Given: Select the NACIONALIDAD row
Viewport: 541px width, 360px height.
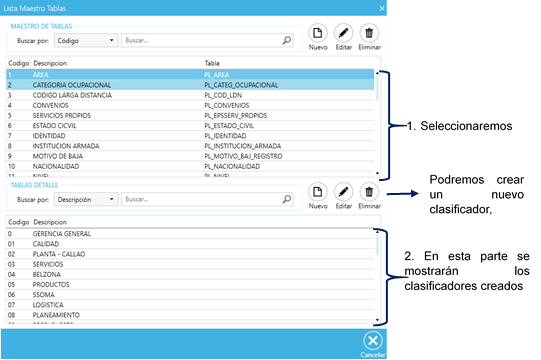Looking at the screenshot, I should tap(190, 166).
